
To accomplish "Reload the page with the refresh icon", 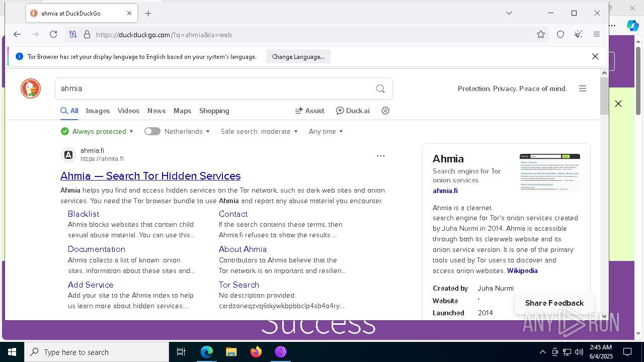I will (x=53, y=34).
